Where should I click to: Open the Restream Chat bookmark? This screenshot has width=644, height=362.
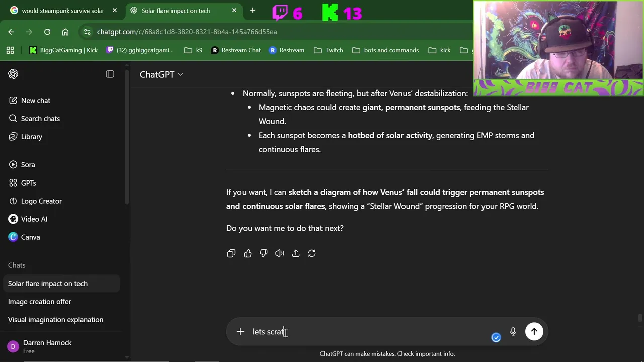pyautogui.click(x=236, y=50)
